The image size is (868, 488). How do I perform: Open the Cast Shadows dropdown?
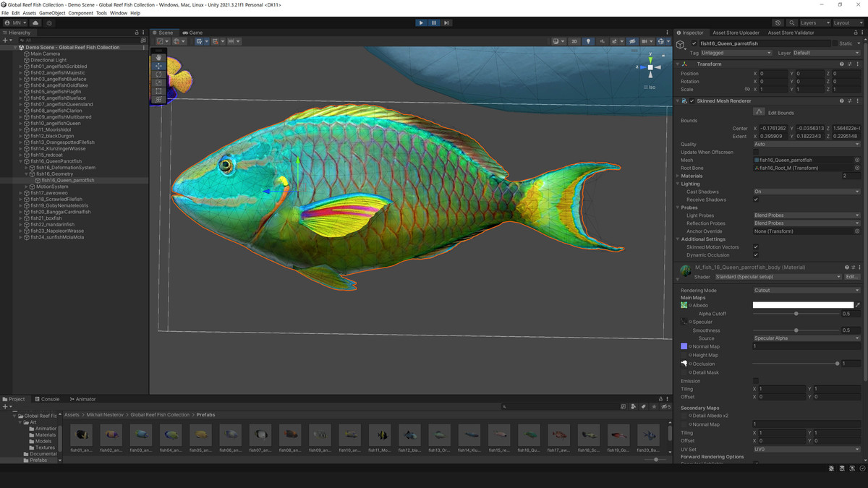805,192
